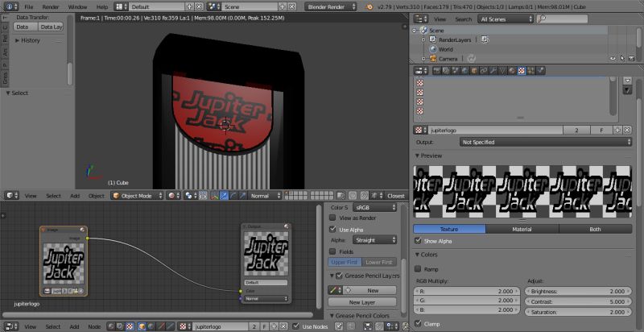
Task: Adjust the Saturation value slider
Action: tap(579, 313)
